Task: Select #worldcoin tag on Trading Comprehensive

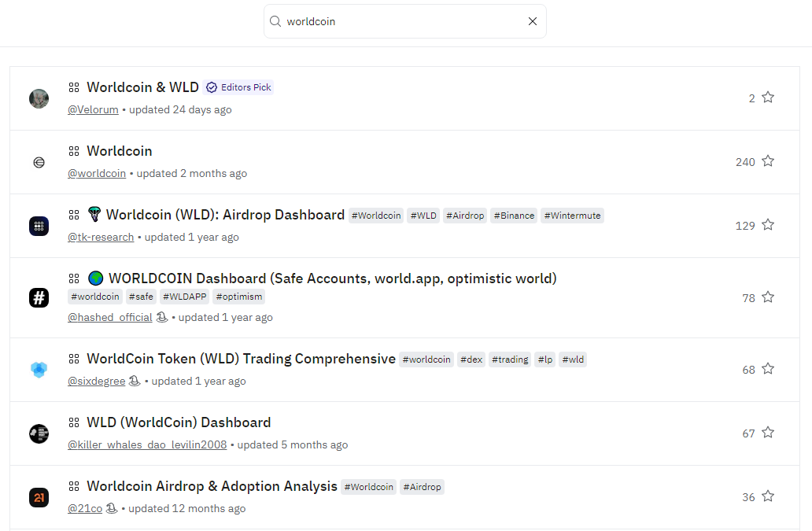Action: coord(426,360)
